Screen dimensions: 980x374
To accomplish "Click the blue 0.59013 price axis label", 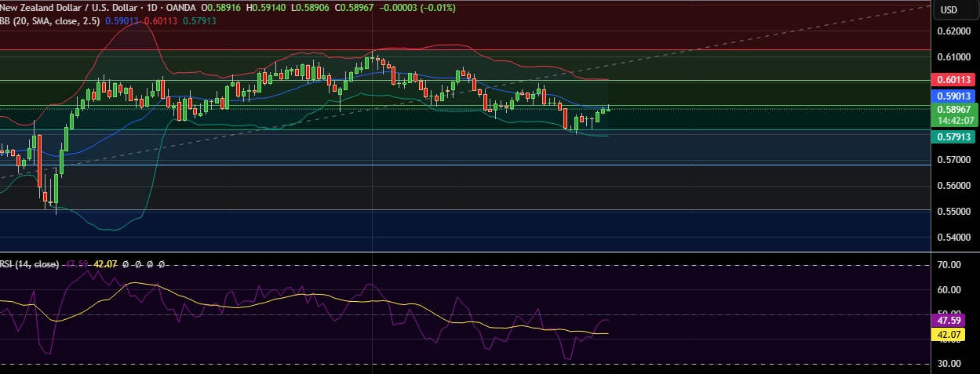I will [x=954, y=96].
